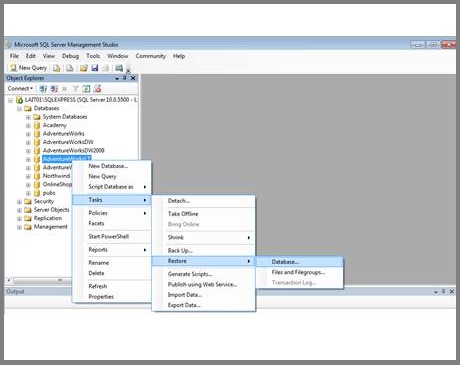Choose Back Up... in Tasks submenu

click(x=204, y=251)
